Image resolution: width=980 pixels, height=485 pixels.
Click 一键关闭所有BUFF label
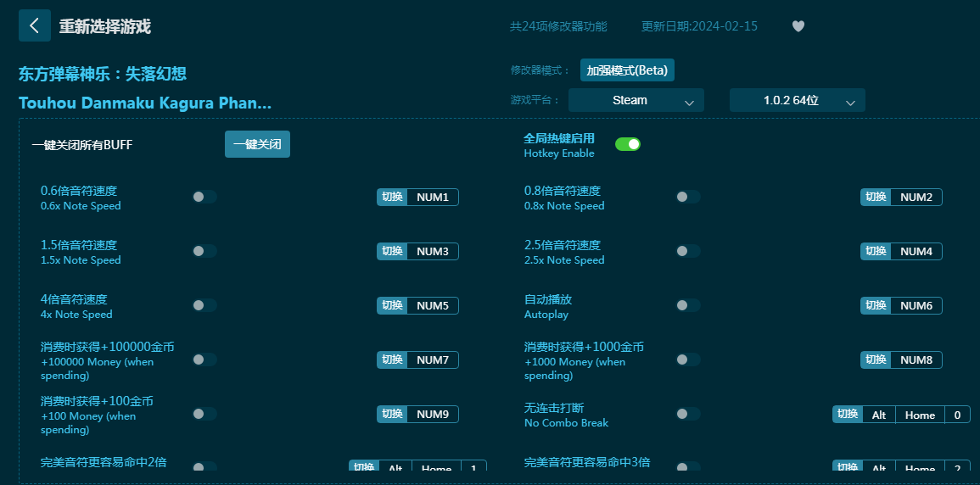click(82, 145)
